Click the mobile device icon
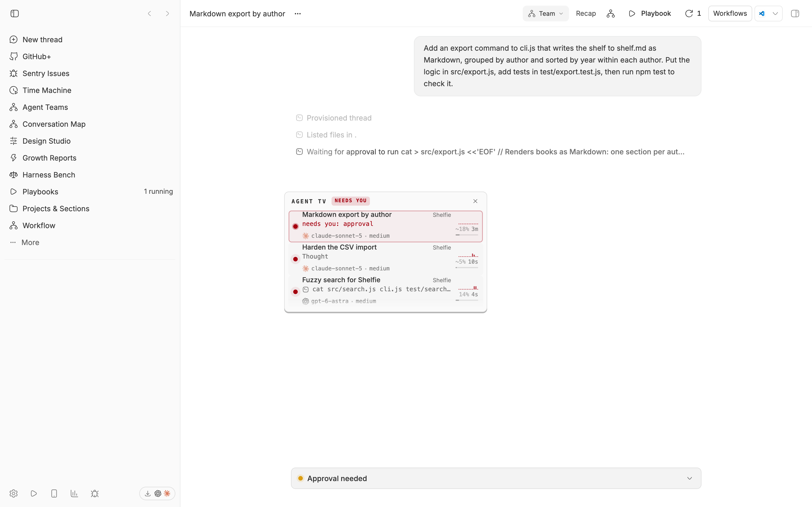The width and height of the screenshot is (812, 507). coord(54,493)
